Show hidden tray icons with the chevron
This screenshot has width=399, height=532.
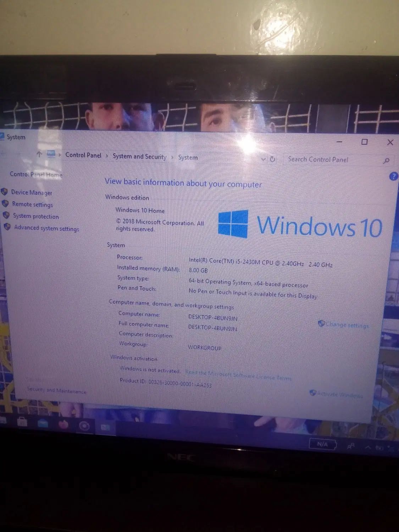pos(368,447)
